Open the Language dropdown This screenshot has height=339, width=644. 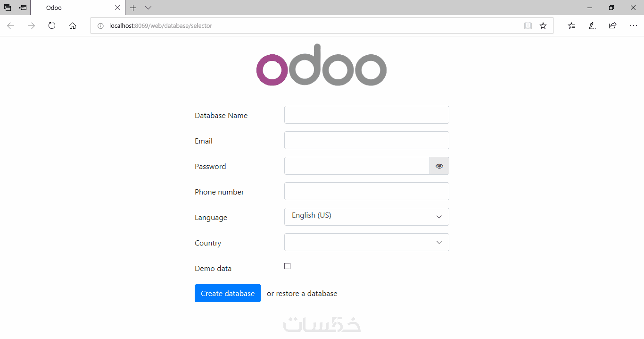coord(366,217)
